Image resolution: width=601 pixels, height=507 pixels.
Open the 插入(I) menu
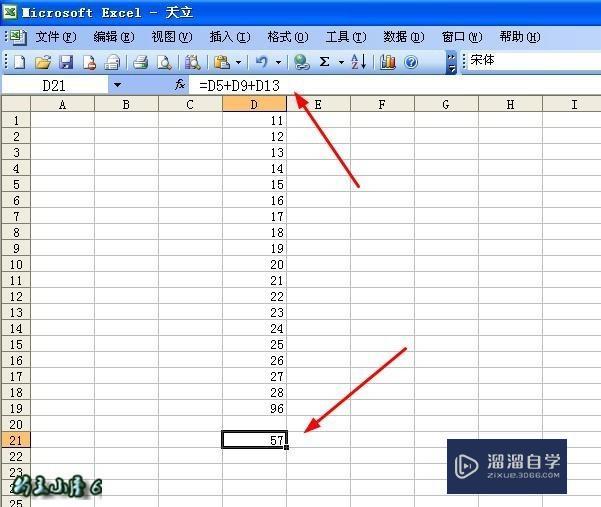click(230, 37)
